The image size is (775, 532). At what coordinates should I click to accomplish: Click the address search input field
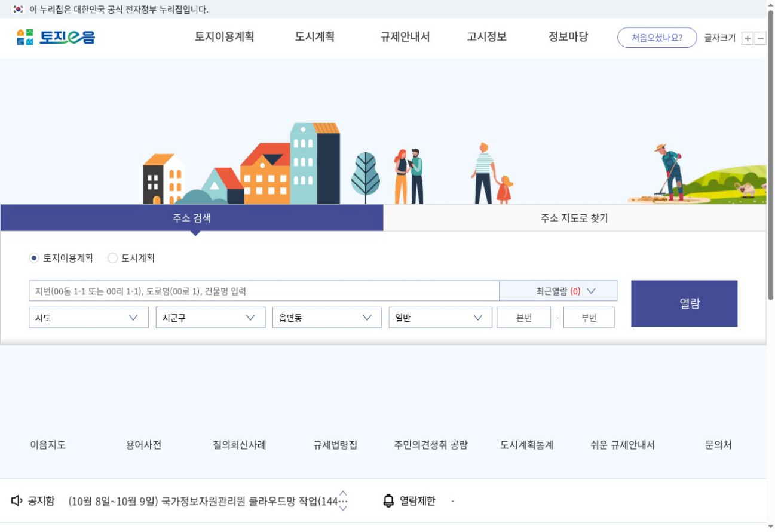[264, 291]
